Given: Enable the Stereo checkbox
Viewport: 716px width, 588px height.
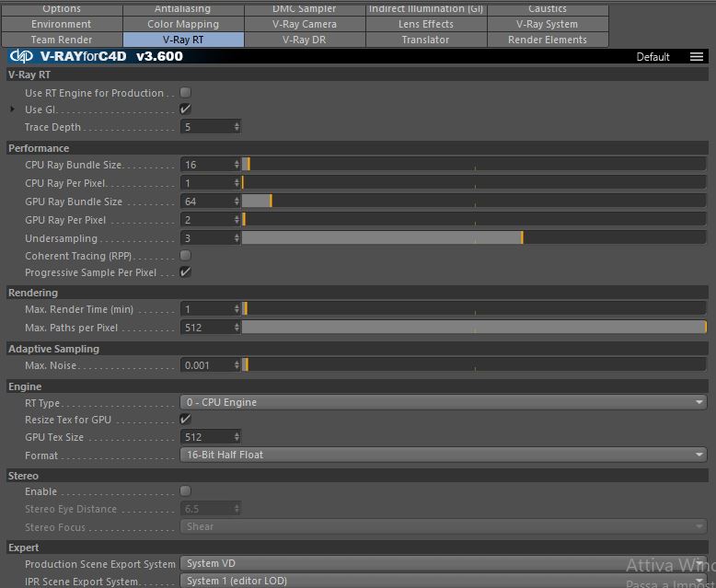Looking at the screenshot, I should click(x=185, y=491).
